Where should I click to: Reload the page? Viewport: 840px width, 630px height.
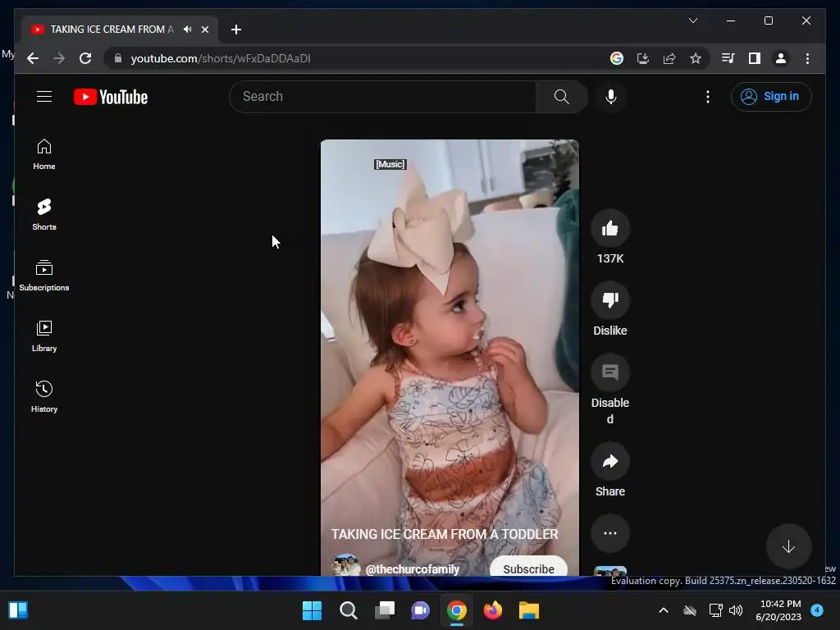[85, 58]
